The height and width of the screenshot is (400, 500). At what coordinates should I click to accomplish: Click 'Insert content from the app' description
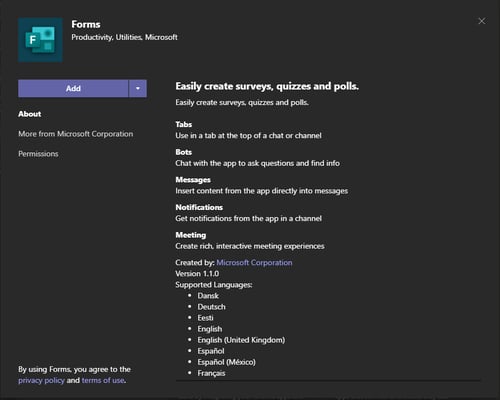[261, 191]
